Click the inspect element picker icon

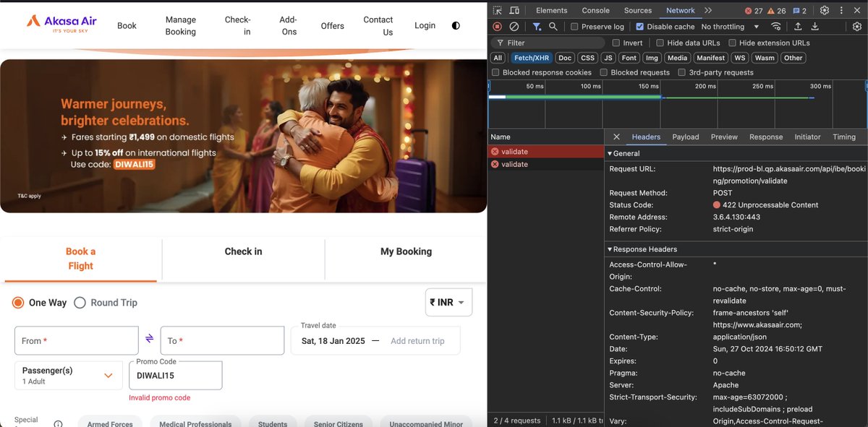pyautogui.click(x=498, y=10)
